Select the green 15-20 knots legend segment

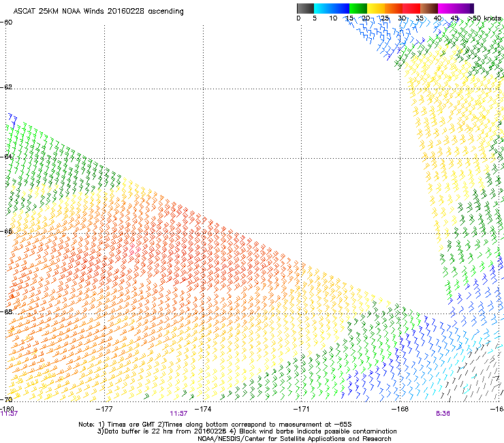[358, 8]
